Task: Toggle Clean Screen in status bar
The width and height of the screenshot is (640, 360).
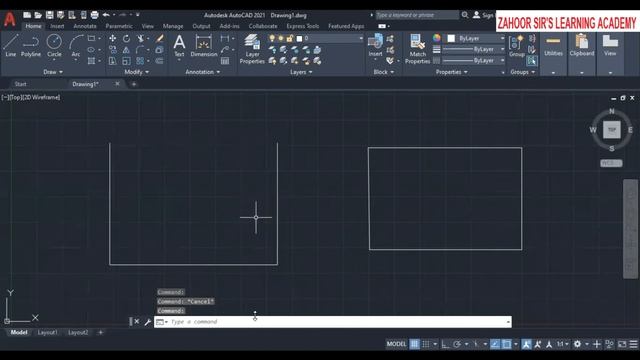Action: 622,344
